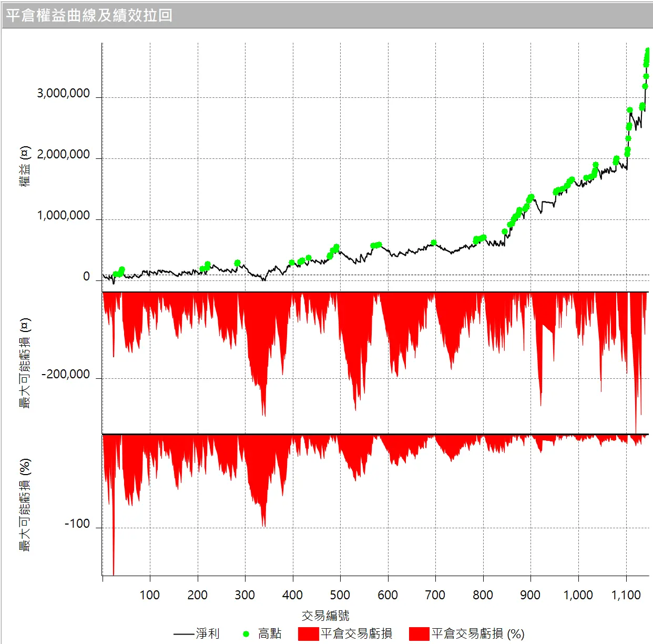Click x-axis tick label 900
The width and height of the screenshot is (653, 644).
530,595
